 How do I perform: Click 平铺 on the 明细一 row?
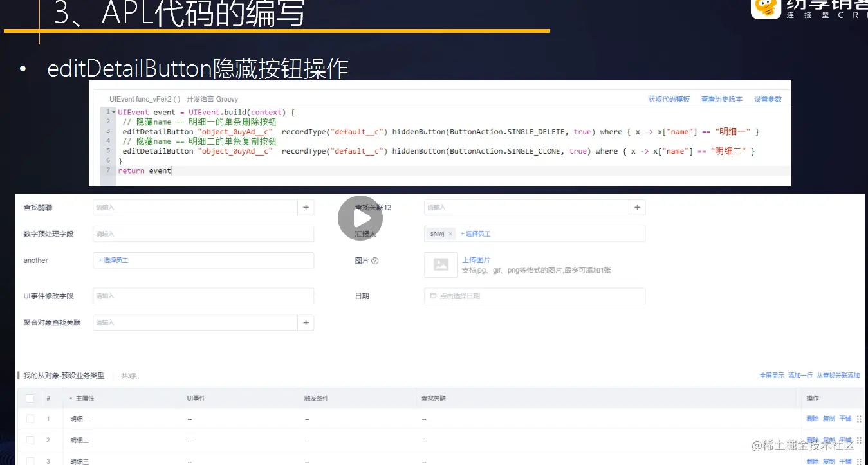click(845, 419)
